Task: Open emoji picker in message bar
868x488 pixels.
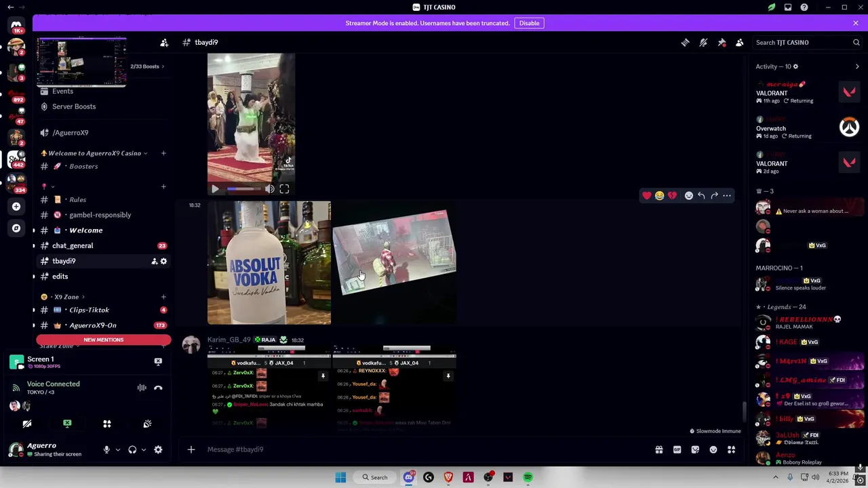Action: pyautogui.click(x=713, y=449)
